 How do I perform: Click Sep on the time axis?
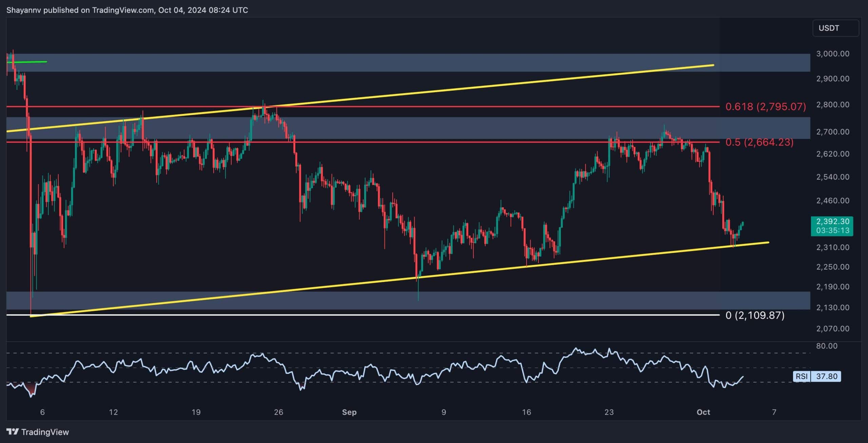(349, 412)
